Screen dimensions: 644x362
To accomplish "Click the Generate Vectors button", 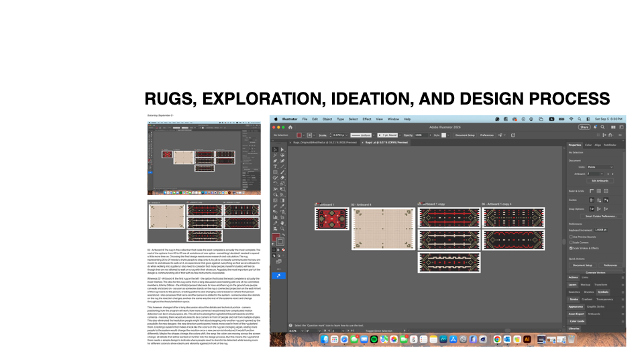I will pos(595,273).
